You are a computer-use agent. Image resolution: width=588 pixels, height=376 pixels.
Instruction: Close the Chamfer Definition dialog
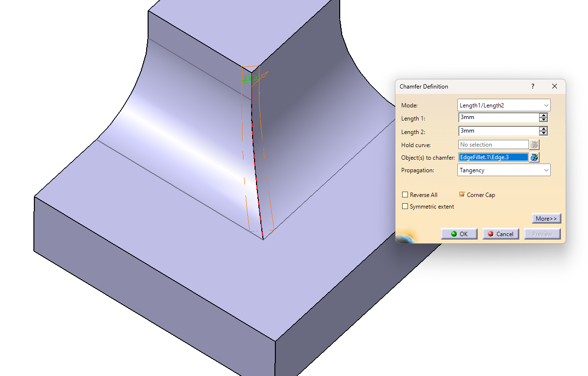click(x=555, y=87)
